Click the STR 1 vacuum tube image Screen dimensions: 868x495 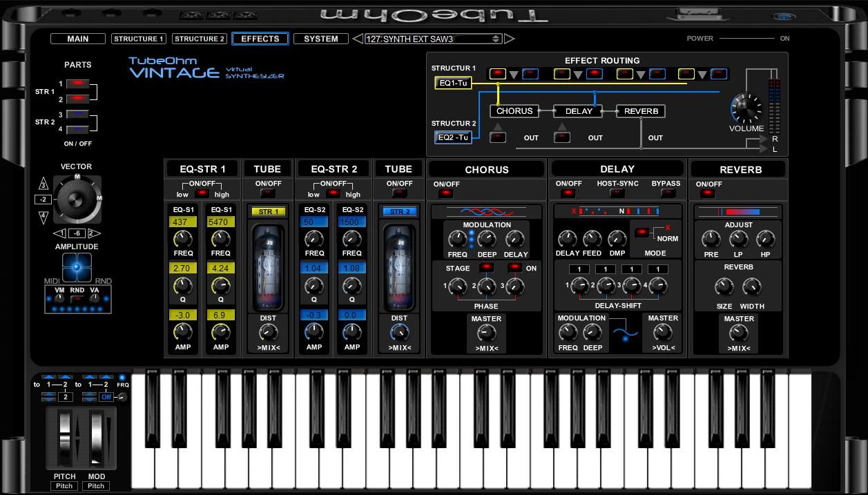coord(267,266)
